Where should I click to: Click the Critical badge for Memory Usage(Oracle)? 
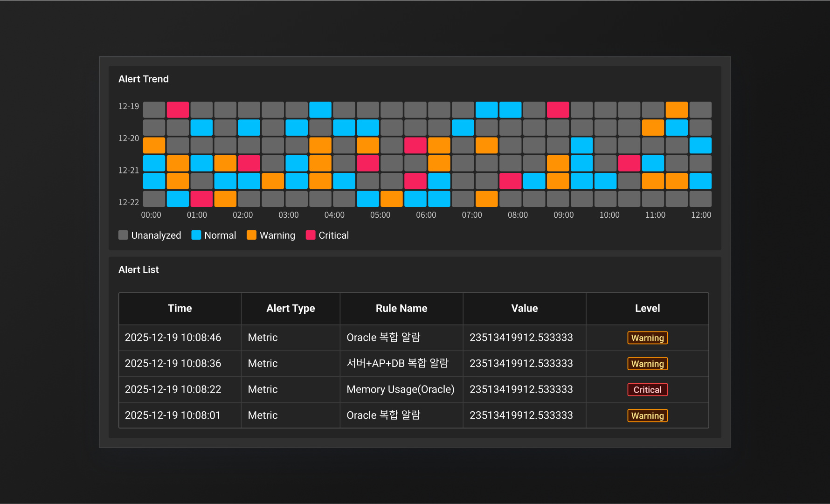click(x=647, y=390)
